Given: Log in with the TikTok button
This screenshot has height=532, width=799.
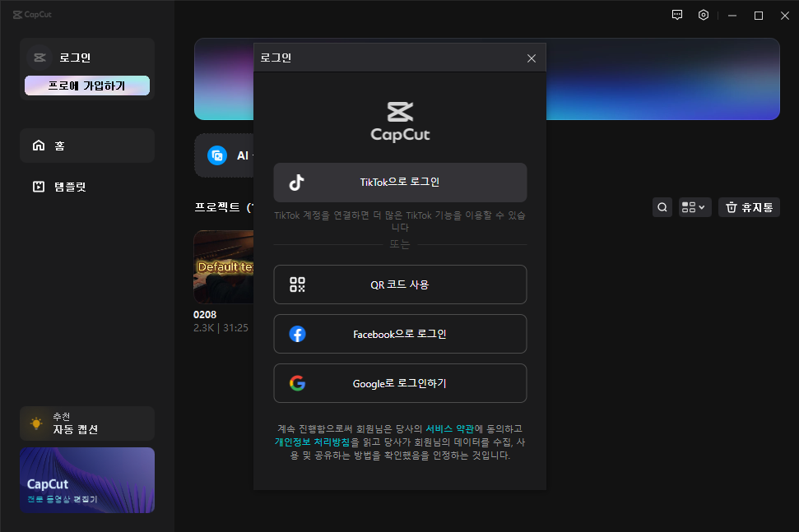Looking at the screenshot, I should click(400, 183).
